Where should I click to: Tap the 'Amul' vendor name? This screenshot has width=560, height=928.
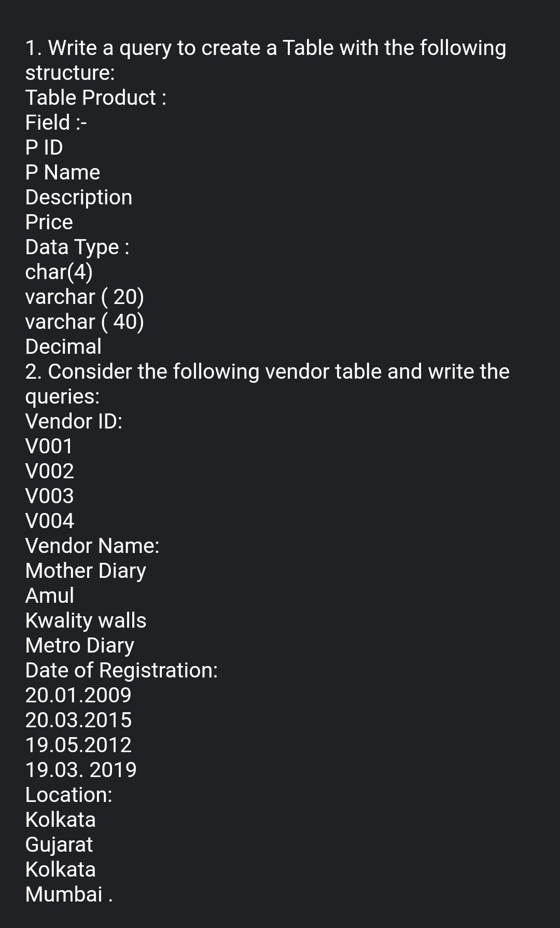(50, 595)
